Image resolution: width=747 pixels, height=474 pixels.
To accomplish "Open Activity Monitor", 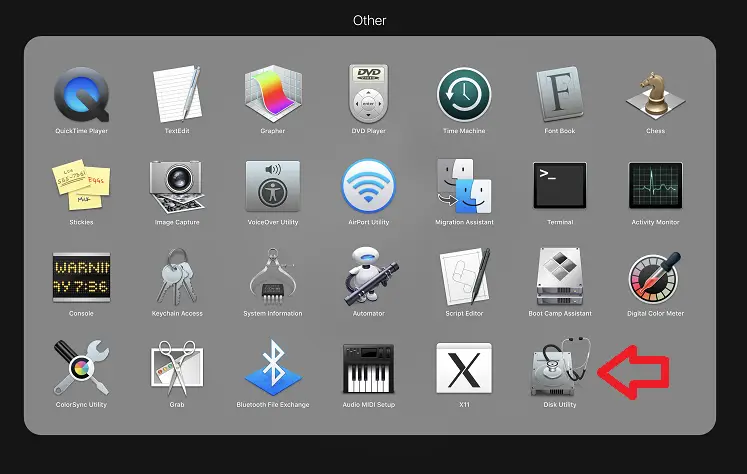I will click(x=656, y=185).
